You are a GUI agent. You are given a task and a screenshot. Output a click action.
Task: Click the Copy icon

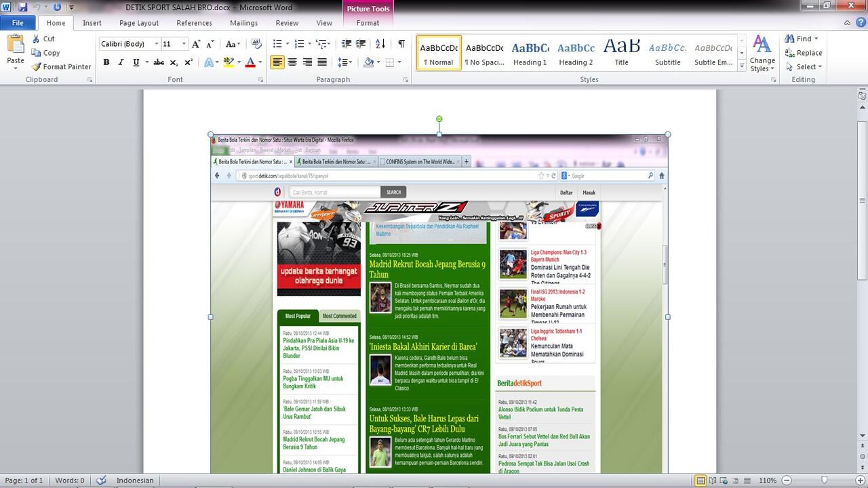tap(37, 53)
